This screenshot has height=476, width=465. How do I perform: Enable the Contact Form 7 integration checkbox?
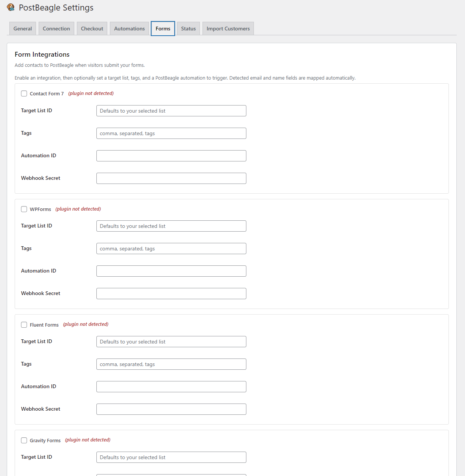coord(24,93)
